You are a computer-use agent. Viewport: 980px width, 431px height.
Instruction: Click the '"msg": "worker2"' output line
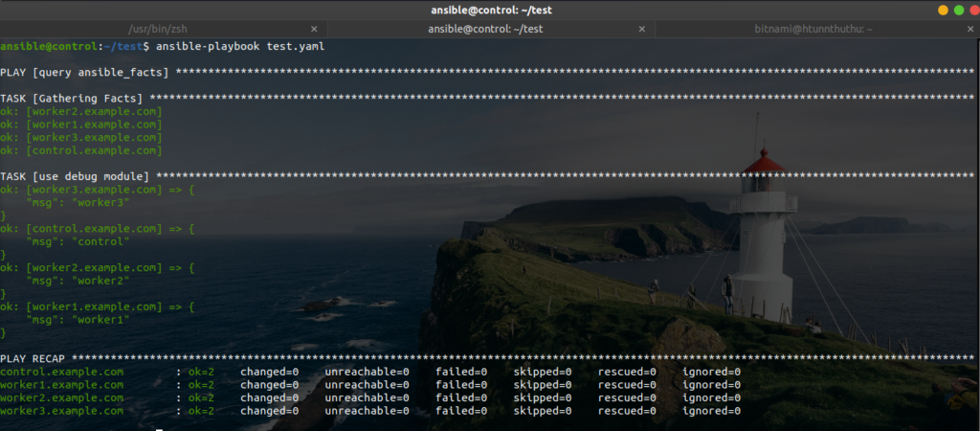(78, 281)
